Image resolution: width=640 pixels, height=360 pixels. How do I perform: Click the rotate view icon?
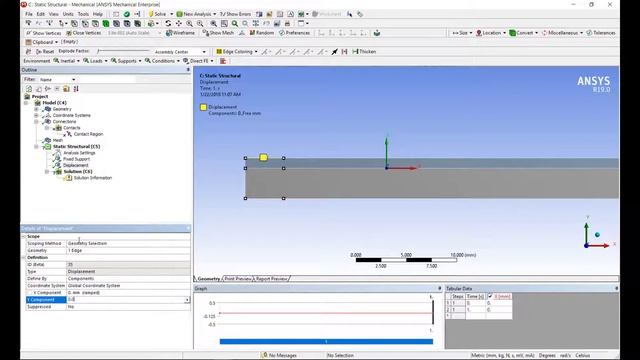pyautogui.click(x=168, y=23)
